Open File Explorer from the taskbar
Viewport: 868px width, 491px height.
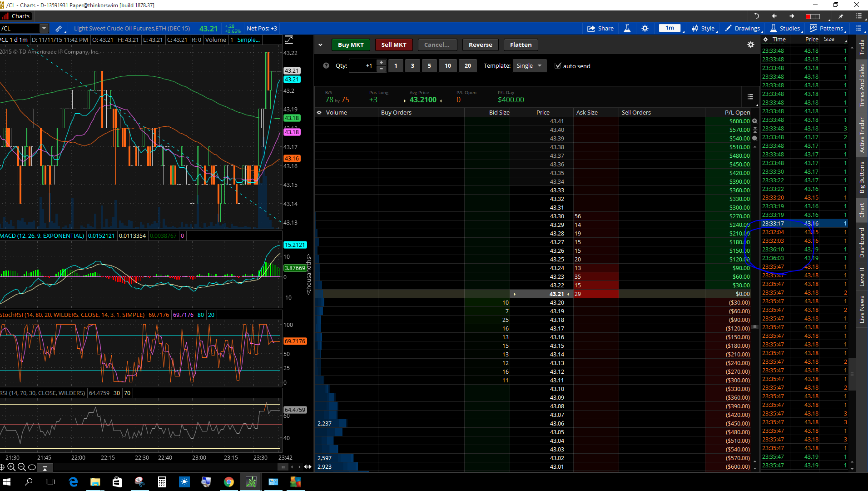coord(95,482)
